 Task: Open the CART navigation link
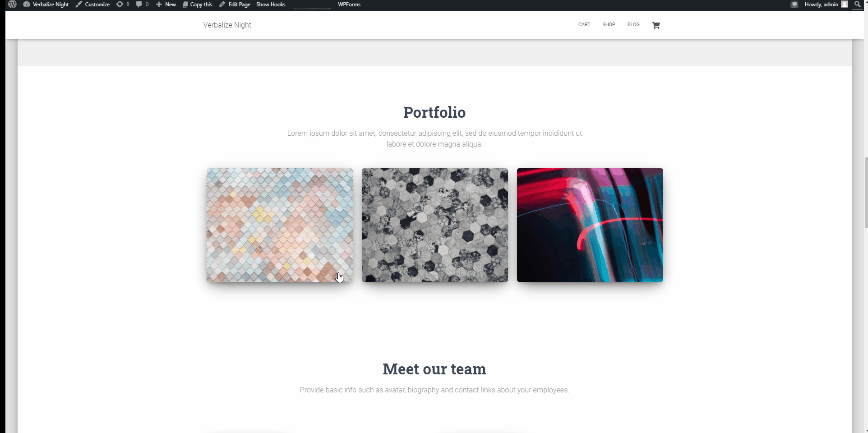point(584,25)
